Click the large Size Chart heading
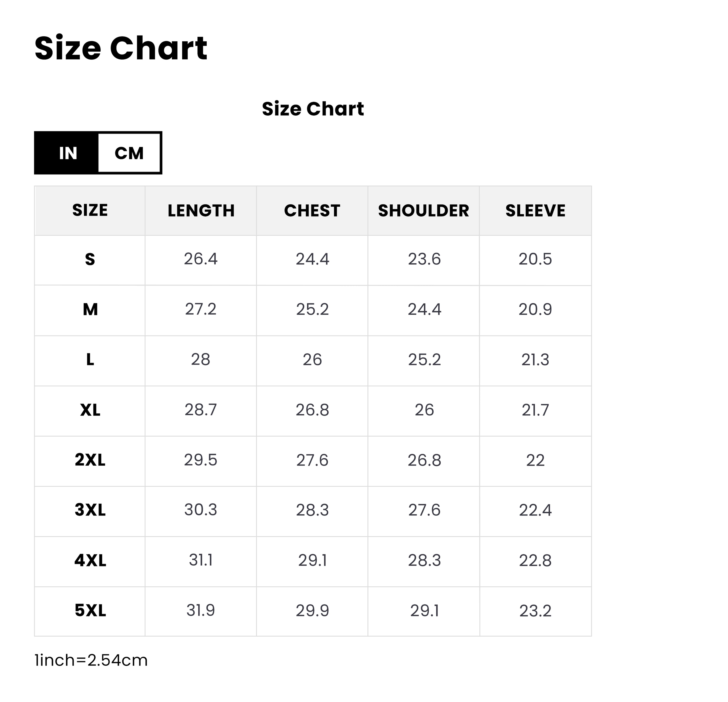This screenshot has height=702, width=728. (121, 48)
